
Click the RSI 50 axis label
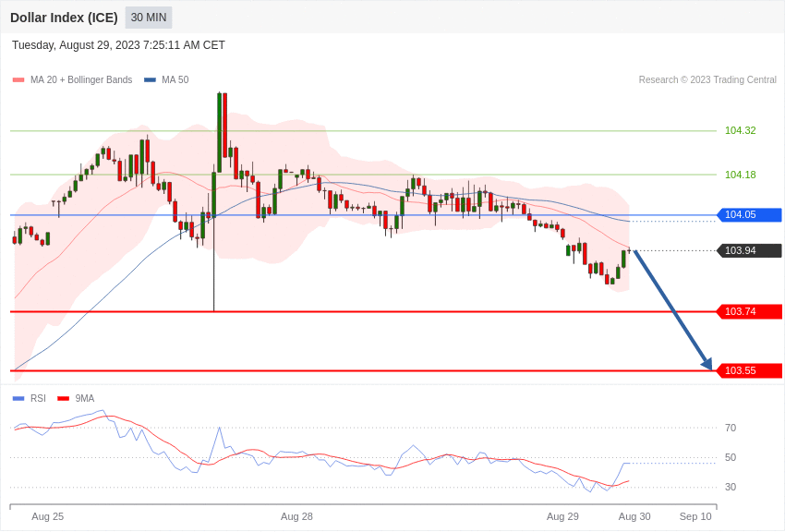point(731,457)
